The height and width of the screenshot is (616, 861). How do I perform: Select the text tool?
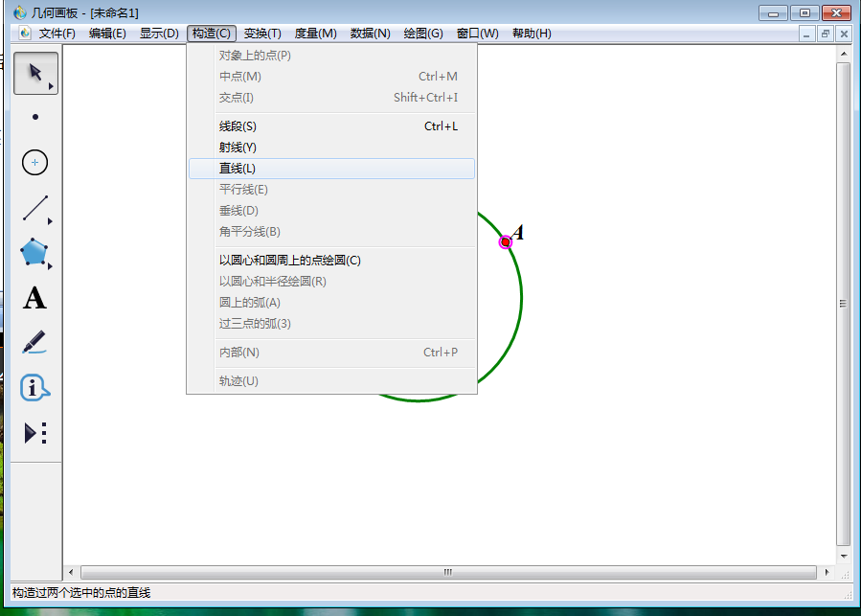[34, 298]
